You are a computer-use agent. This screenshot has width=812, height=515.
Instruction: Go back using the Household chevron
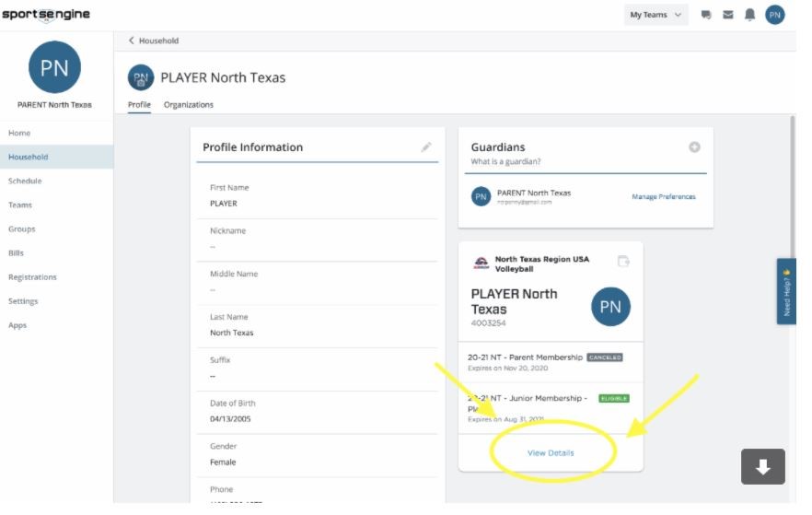click(x=132, y=41)
